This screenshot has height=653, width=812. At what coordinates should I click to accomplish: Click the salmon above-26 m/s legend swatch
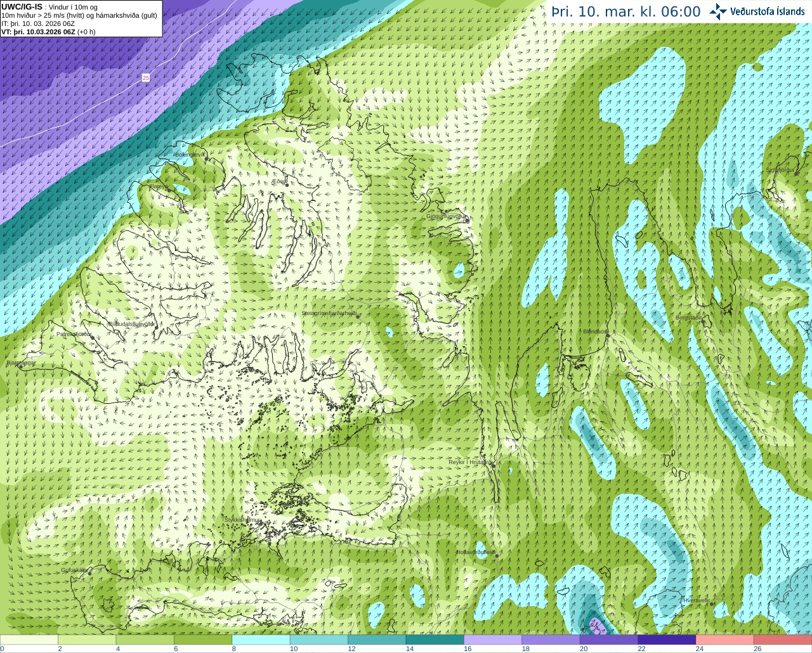pyautogui.click(x=783, y=640)
